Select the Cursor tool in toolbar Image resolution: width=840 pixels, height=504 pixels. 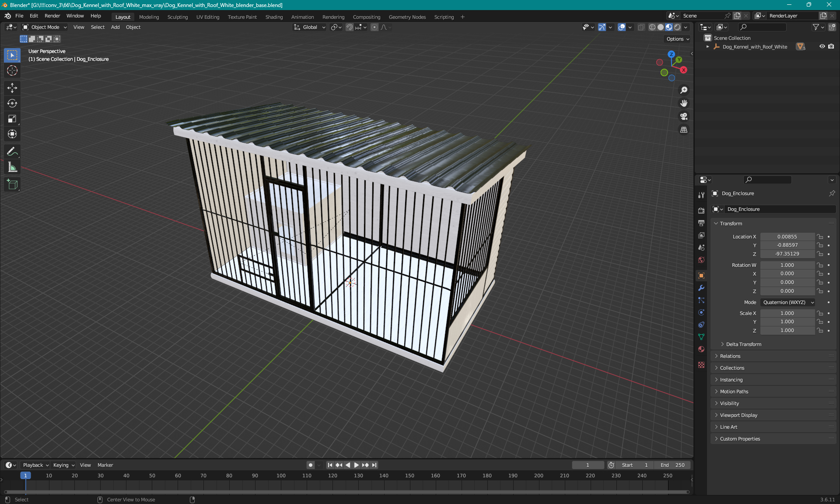(x=12, y=70)
